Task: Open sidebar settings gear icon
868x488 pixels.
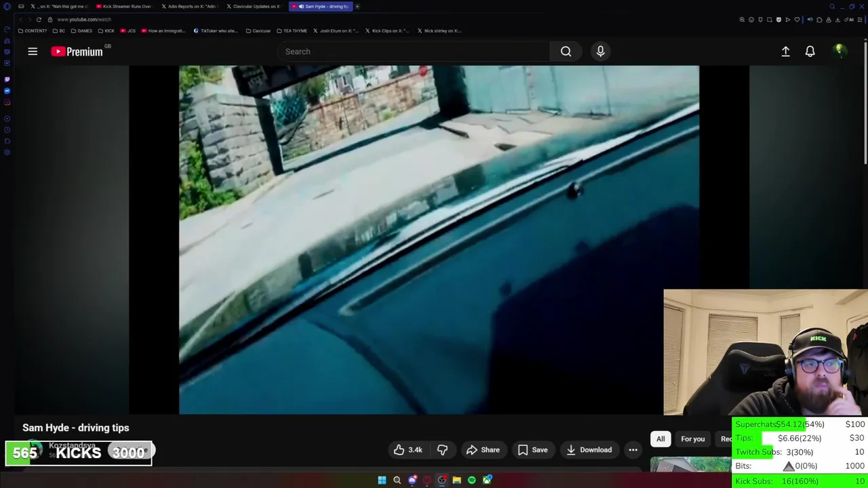Action: tap(7, 152)
